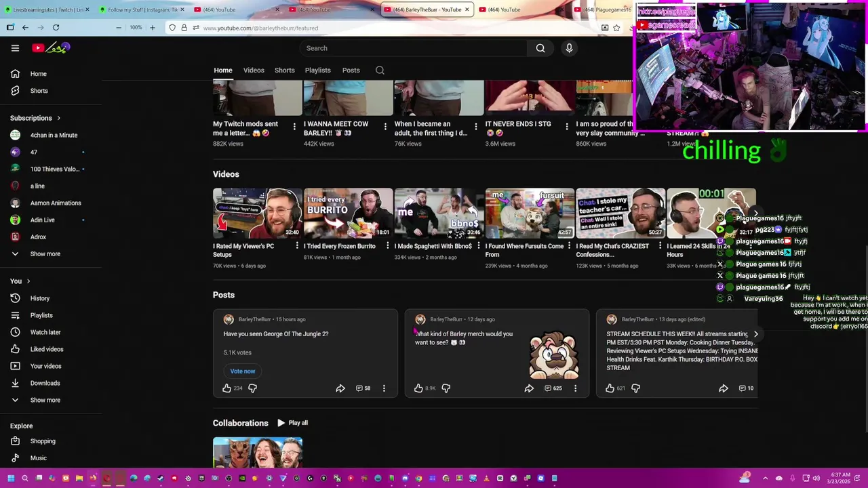Open I Made Spaghetti With Bbno$ thumbnail
Screen dimensions: 868x488
(x=439, y=213)
